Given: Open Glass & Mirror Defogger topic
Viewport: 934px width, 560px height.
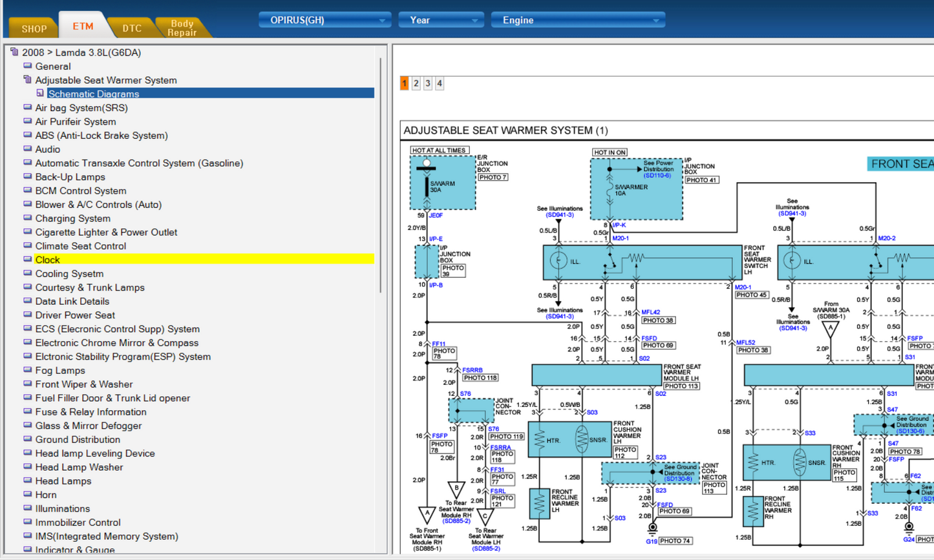Looking at the screenshot, I should coord(89,426).
